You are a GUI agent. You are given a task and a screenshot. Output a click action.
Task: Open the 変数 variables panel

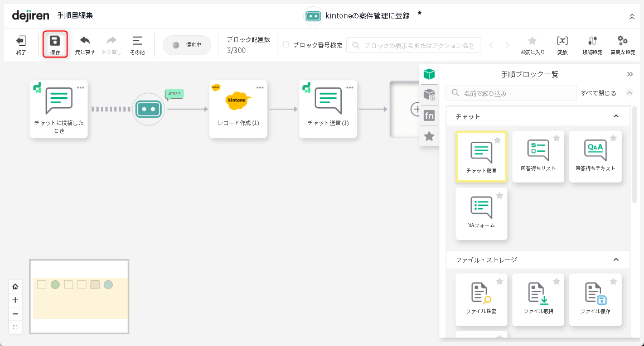point(562,41)
